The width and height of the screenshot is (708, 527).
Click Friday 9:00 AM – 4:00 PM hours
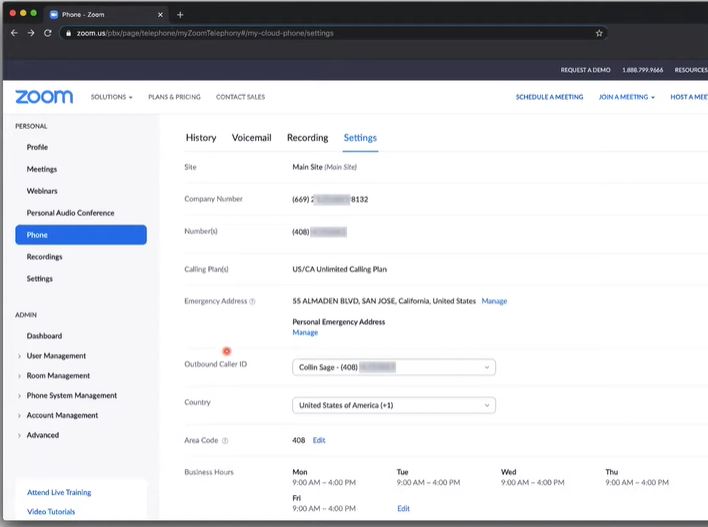click(x=324, y=508)
